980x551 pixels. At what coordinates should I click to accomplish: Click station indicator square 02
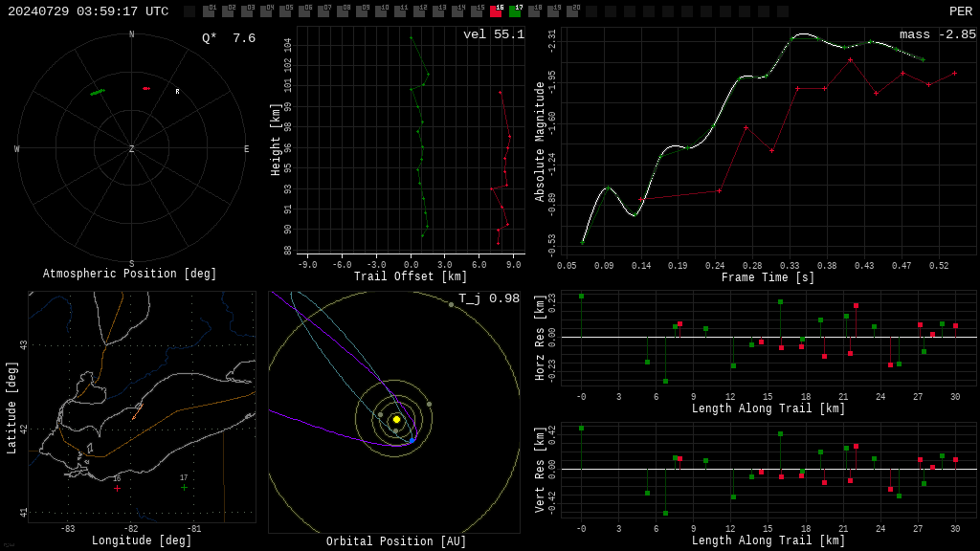pos(228,11)
